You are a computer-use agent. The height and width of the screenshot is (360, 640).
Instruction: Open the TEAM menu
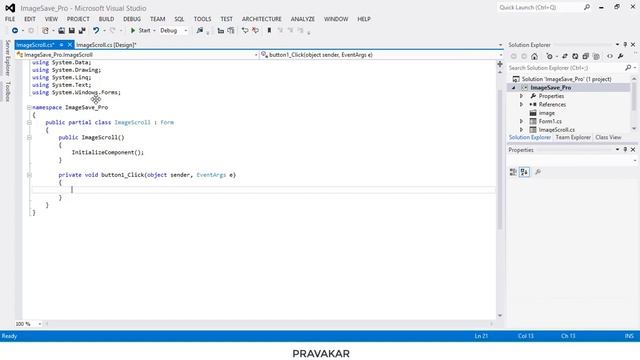[x=158, y=19]
